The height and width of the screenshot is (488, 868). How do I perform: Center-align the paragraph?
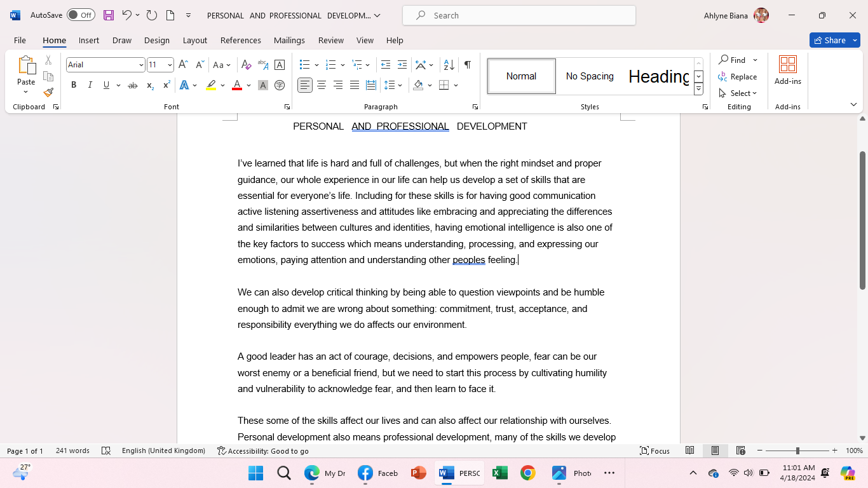(322, 85)
